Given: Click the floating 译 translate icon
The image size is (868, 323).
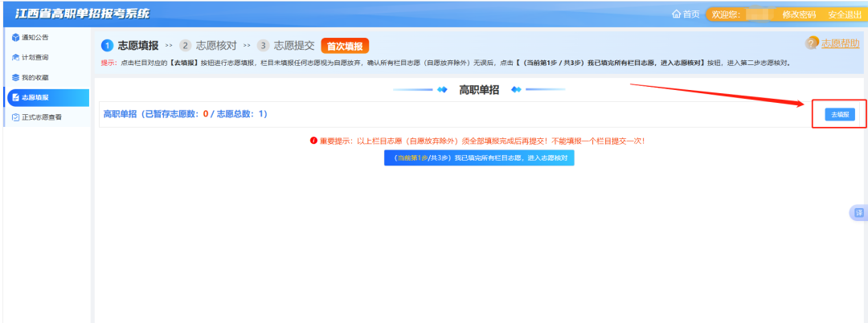Looking at the screenshot, I should pos(858,213).
